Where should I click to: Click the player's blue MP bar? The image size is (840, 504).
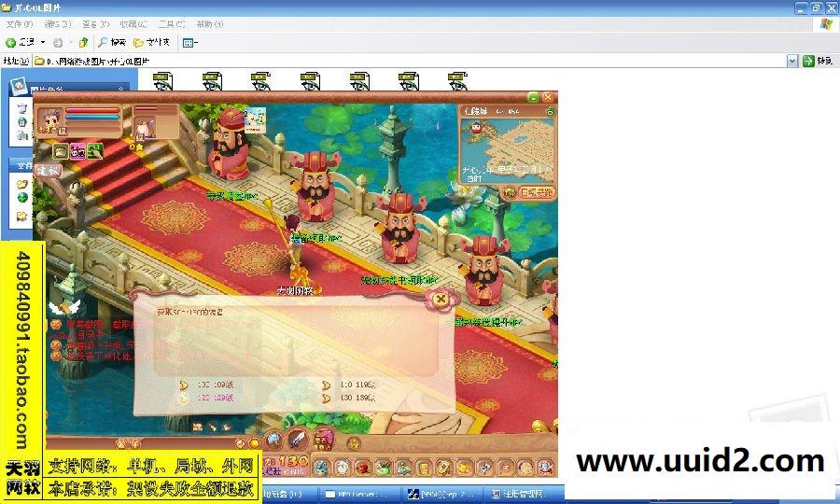click(92, 118)
